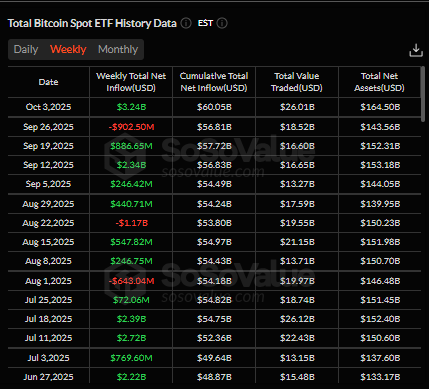Click the Weekly Total Net Inflow header
The height and width of the screenshot is (389, 429).
pos(131,82)
